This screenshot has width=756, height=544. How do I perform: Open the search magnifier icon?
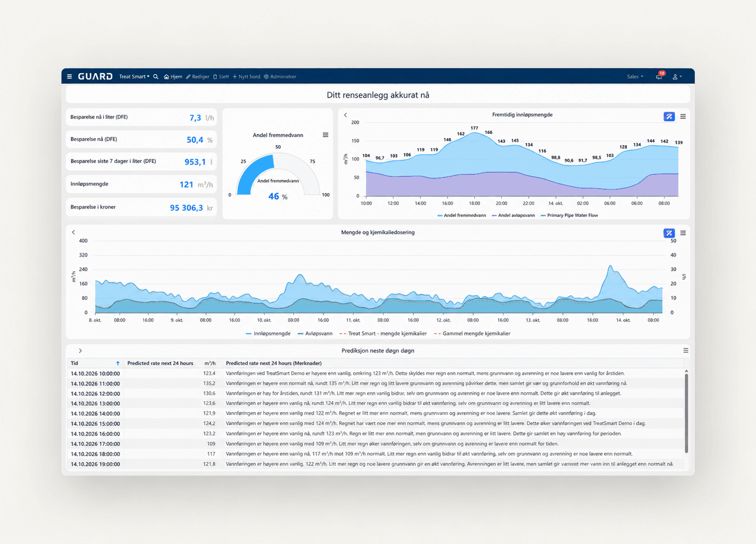(x=156, y=77)
